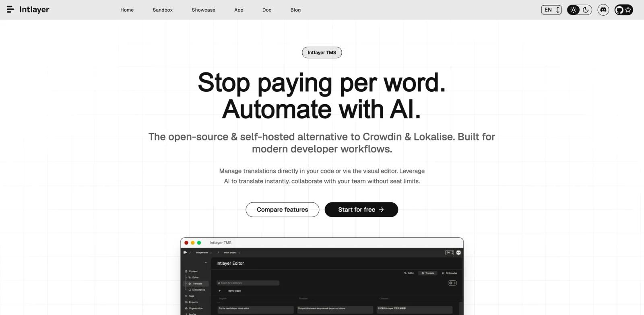The height and width of the screenshot is (315, 644).
Task: Open the Intlayer hamburger menu icon
Action: point(10,9)
